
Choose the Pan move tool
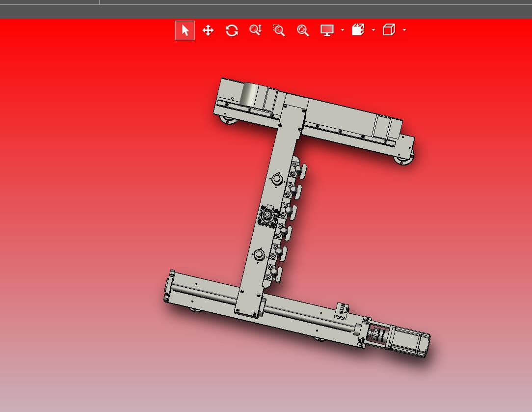coord(208,30)
